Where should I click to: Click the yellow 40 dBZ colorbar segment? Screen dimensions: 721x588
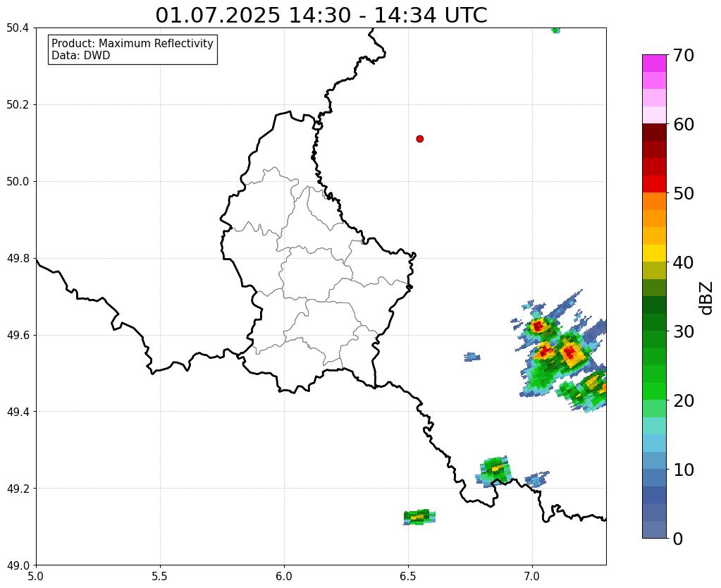(x=654, y=253)
